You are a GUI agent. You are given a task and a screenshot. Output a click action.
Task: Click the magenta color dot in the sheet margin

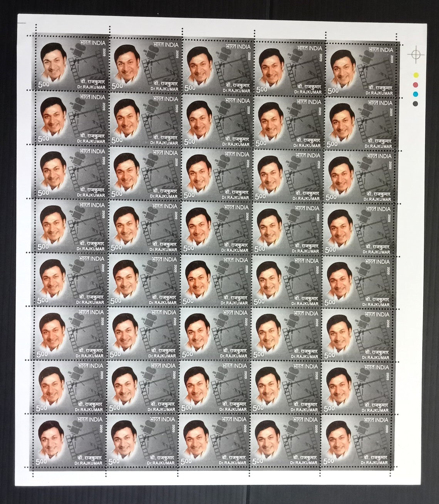point(416,84)
